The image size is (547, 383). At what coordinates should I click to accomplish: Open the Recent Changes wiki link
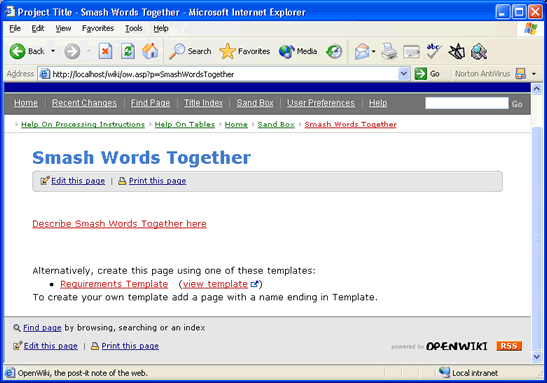point(84,103)
